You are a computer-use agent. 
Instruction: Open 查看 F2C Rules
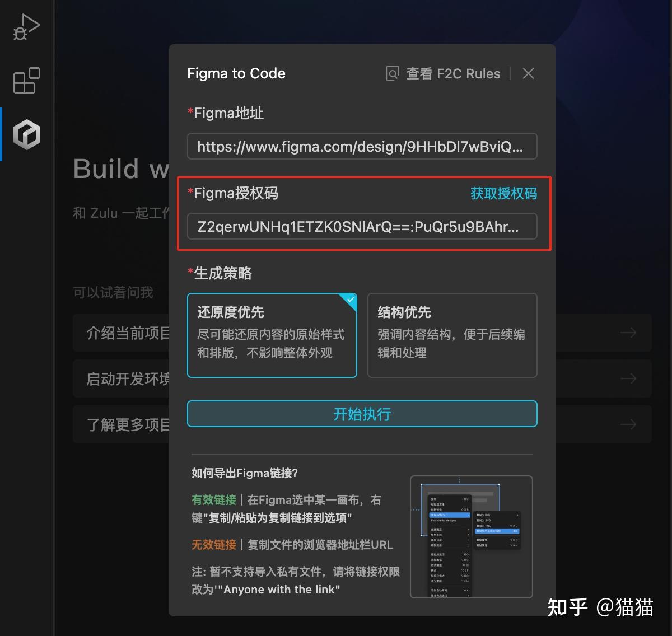454,73
